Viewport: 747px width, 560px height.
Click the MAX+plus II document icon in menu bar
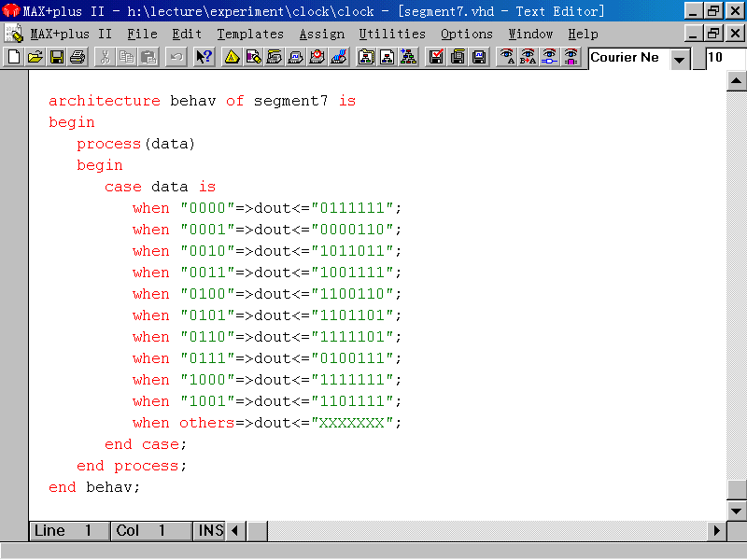click(x=13, y=34)
